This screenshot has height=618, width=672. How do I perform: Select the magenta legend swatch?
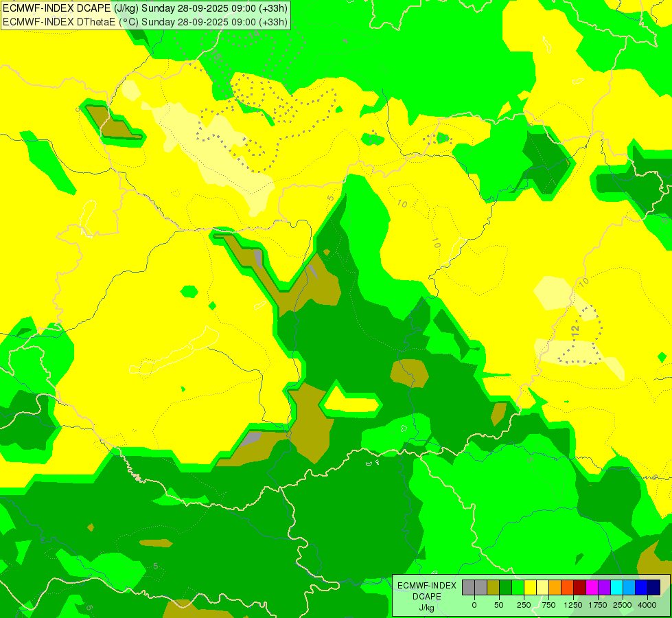click(x=592, y=588)
